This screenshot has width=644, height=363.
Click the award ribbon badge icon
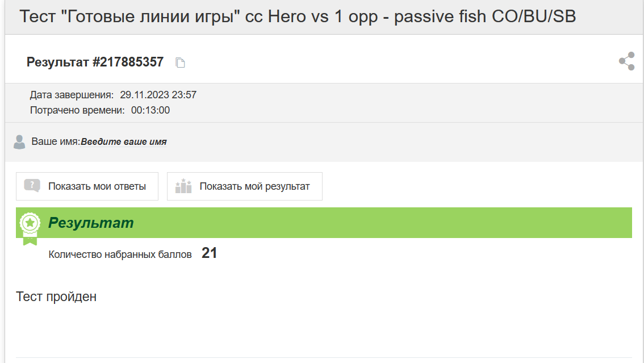coord(30,229)
